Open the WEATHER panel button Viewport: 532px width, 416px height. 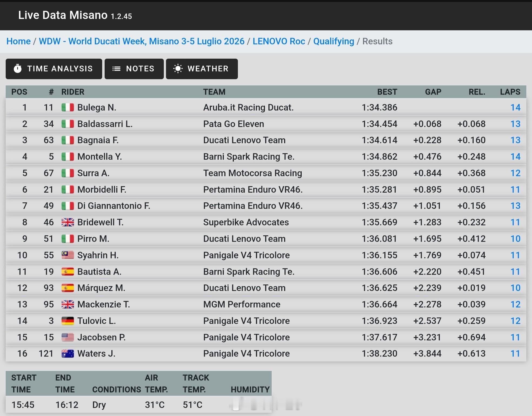pos(202,69)
